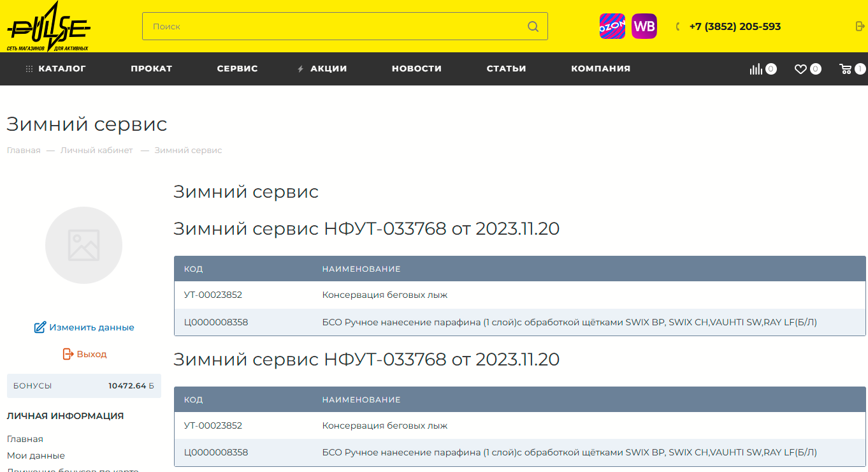Click the magnifier search icon
This screenshot has height=472, width=868.
(533, 27)
